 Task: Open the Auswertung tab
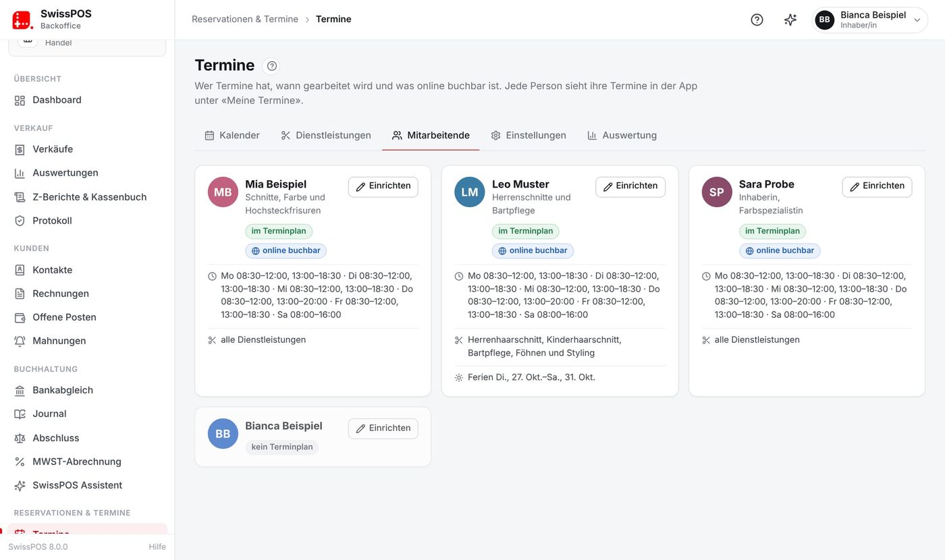click(622, 135)
